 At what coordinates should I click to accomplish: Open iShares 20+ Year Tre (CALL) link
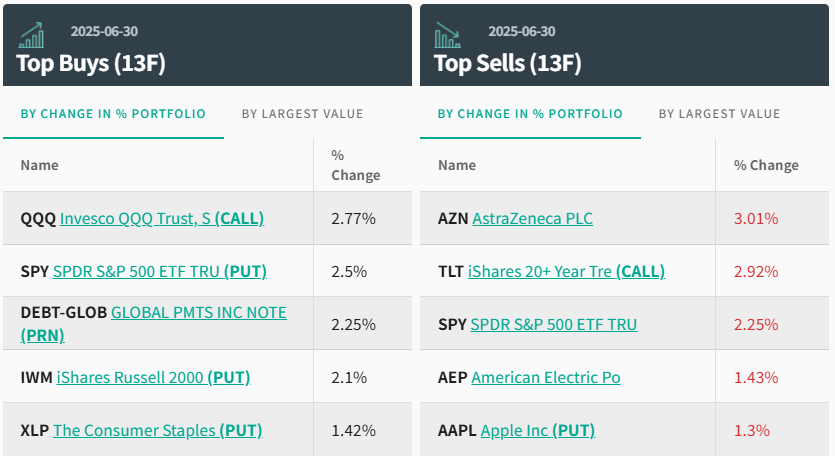566,271
